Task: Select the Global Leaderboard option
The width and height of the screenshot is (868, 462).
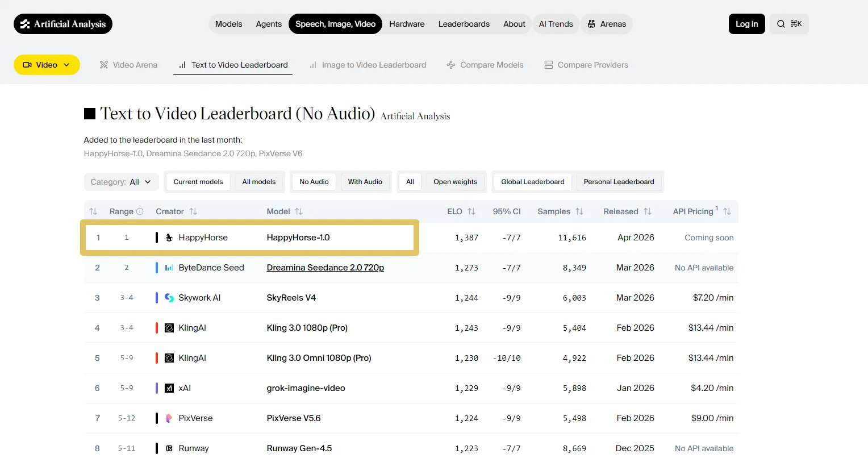Action: 533,182
